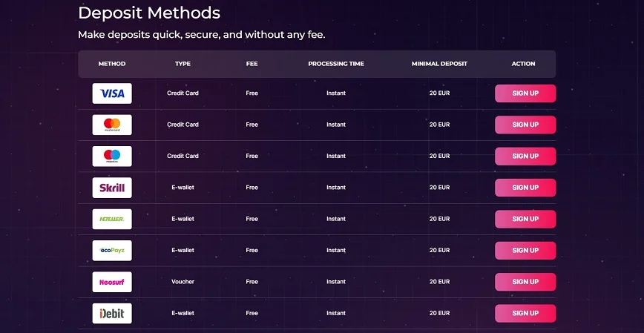Screen dimensions: 644x333
Task: Click the Neteller payment logo
Action: pos(112,220)
